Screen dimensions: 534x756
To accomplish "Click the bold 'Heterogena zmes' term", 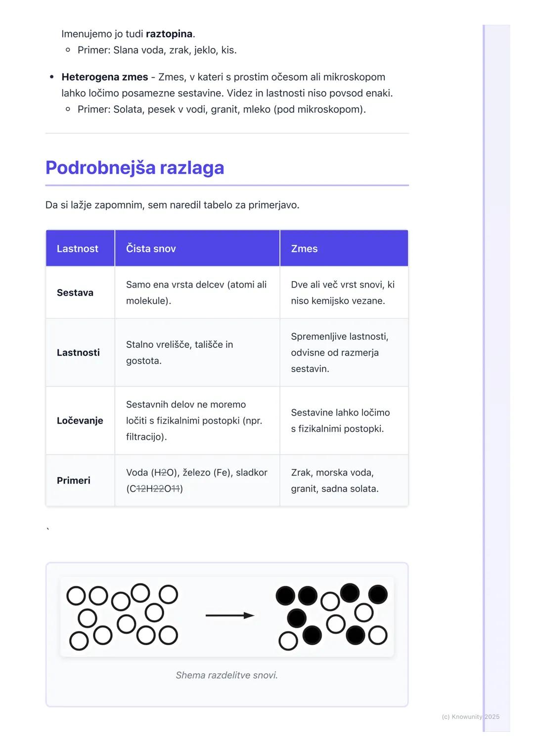I will (x=105, y=77).
